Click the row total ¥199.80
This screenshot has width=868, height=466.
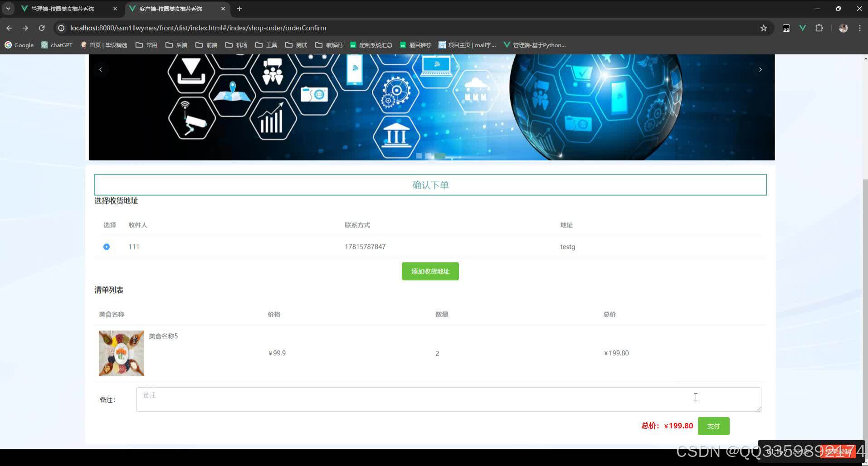coord(616,353)
